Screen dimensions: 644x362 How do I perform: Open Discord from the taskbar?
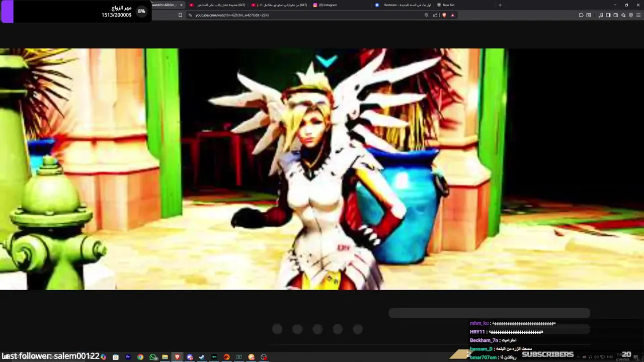190,357
